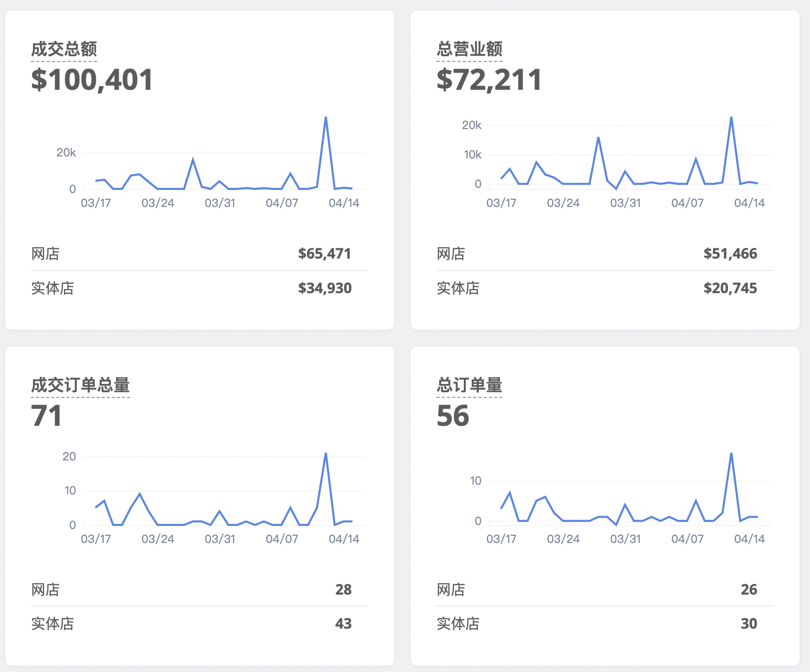Click the $100,401 total value
This screenshot has height=672, width=810.
point(92,80)
